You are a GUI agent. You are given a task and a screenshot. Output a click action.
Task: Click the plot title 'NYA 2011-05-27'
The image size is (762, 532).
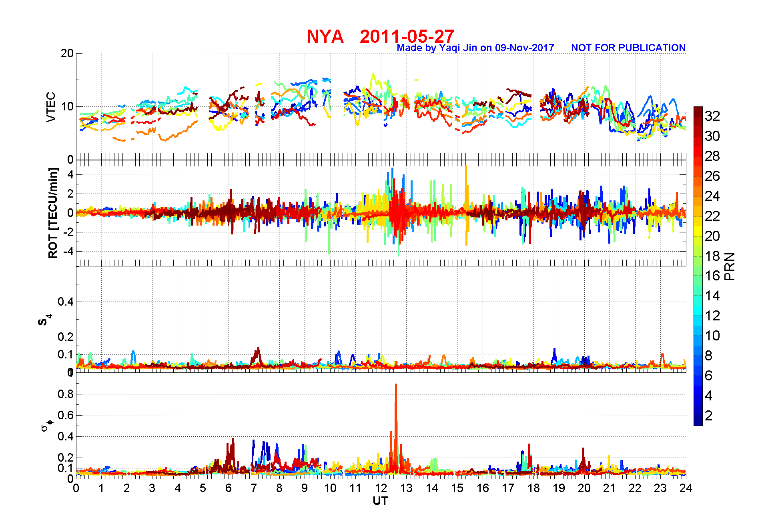pos(380,36)
